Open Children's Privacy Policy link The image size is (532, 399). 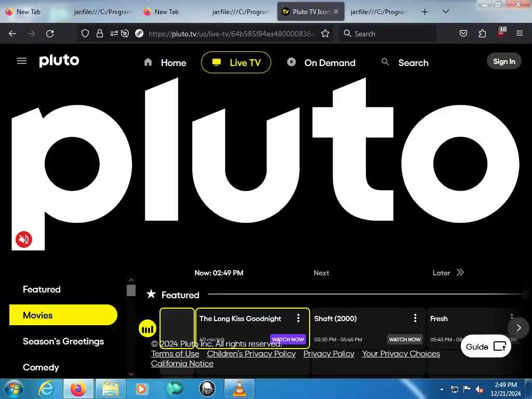[251, 354]
